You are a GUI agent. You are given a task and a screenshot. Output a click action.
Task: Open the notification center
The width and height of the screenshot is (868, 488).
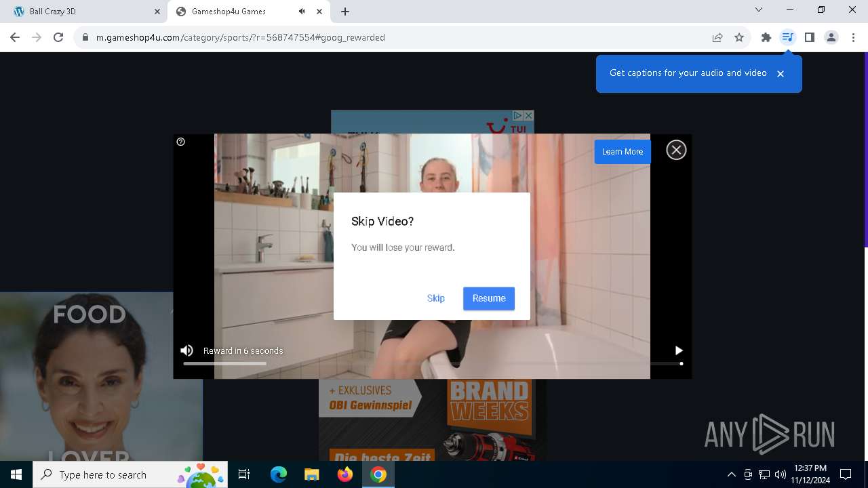846,474
